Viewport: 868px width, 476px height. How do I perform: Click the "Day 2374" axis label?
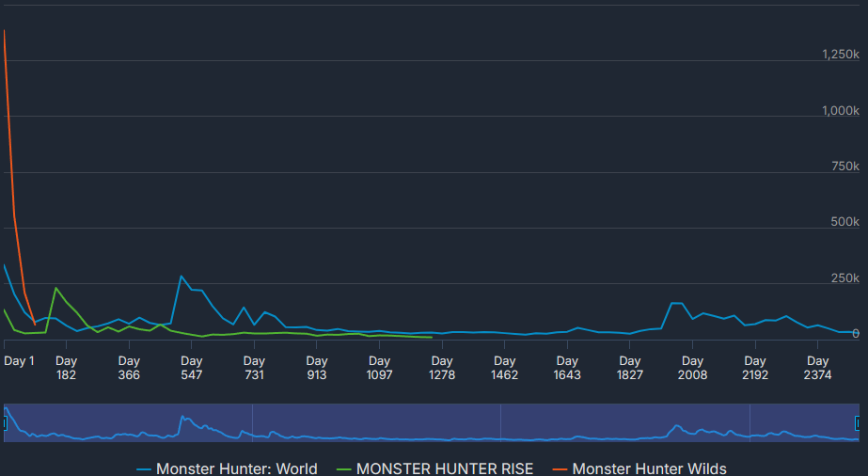817,368
